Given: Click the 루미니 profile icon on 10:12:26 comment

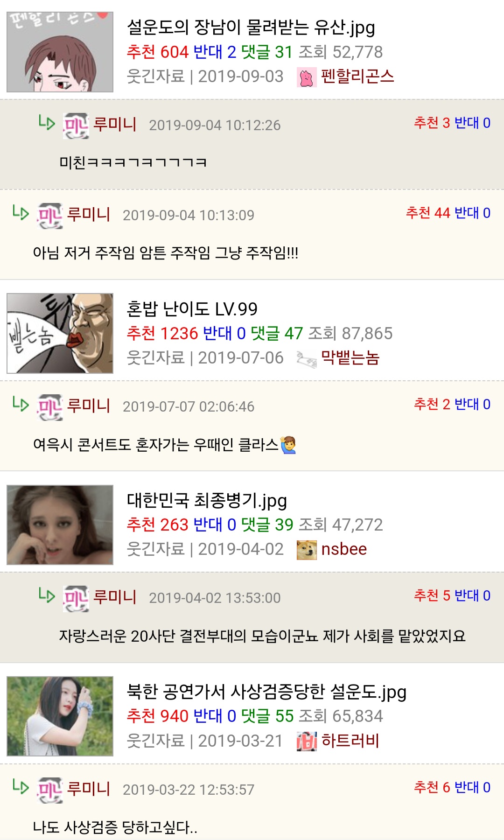Looking at the screenshot, I should tap(76, 125).
